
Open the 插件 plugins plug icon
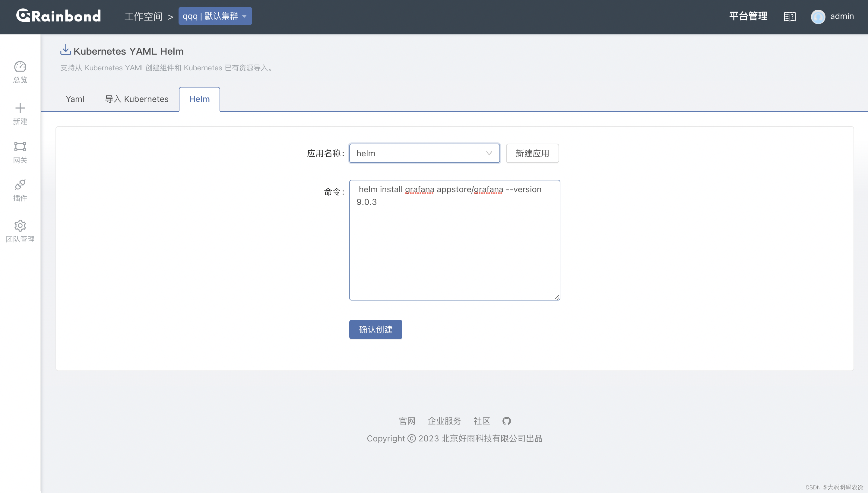point(20,185)
